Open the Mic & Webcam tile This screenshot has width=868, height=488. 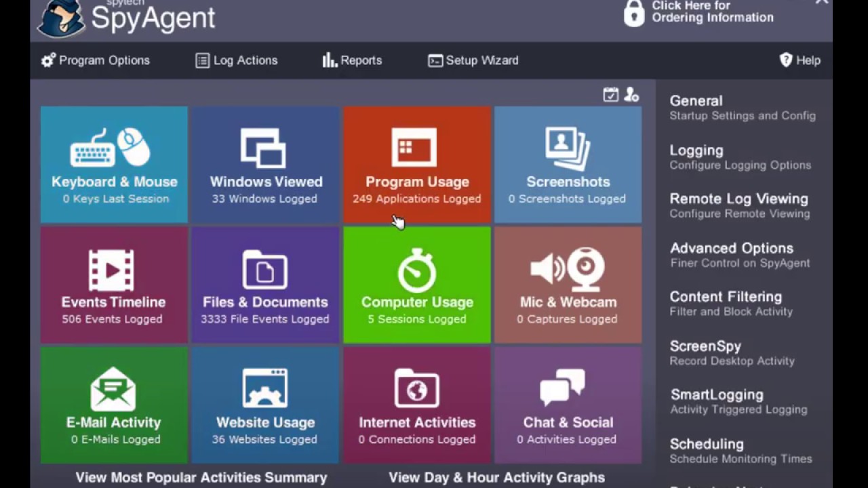pyautogui.click(x=568, y=285)
